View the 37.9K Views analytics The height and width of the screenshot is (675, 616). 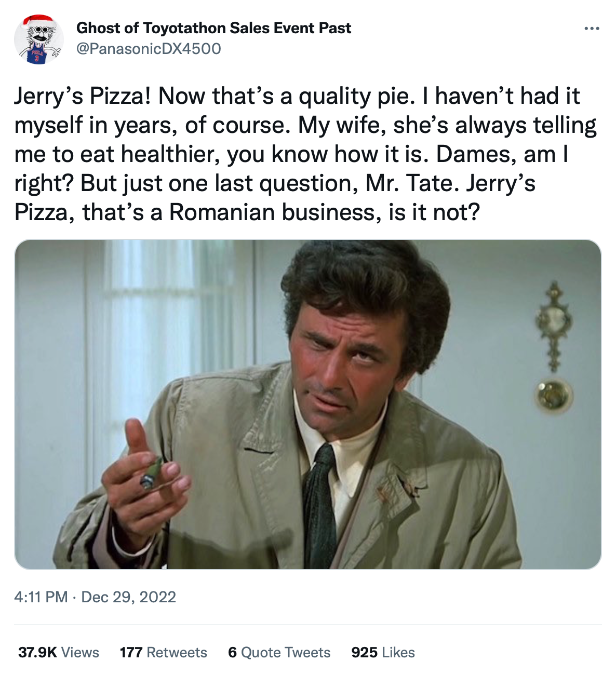coord(59,652)
